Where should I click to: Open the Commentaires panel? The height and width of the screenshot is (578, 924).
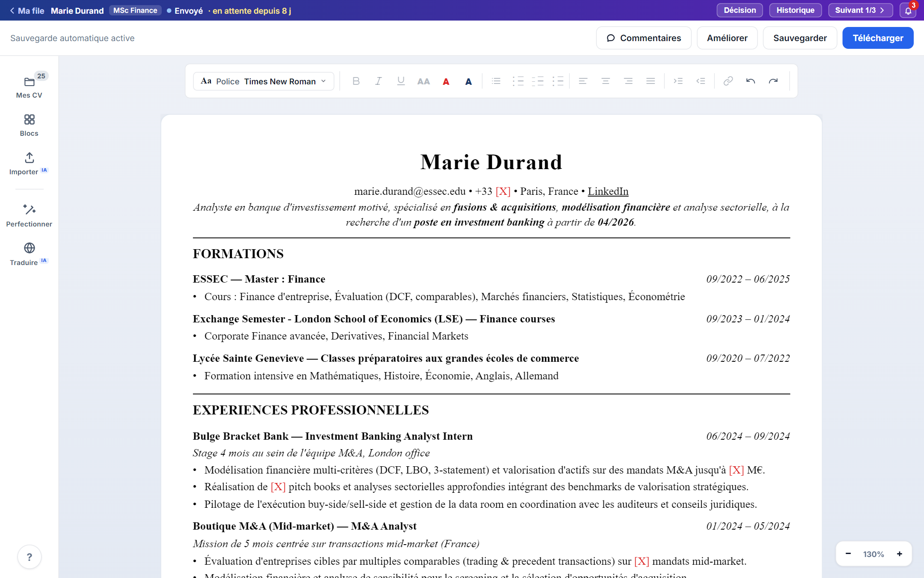click(x=644, y=38)
